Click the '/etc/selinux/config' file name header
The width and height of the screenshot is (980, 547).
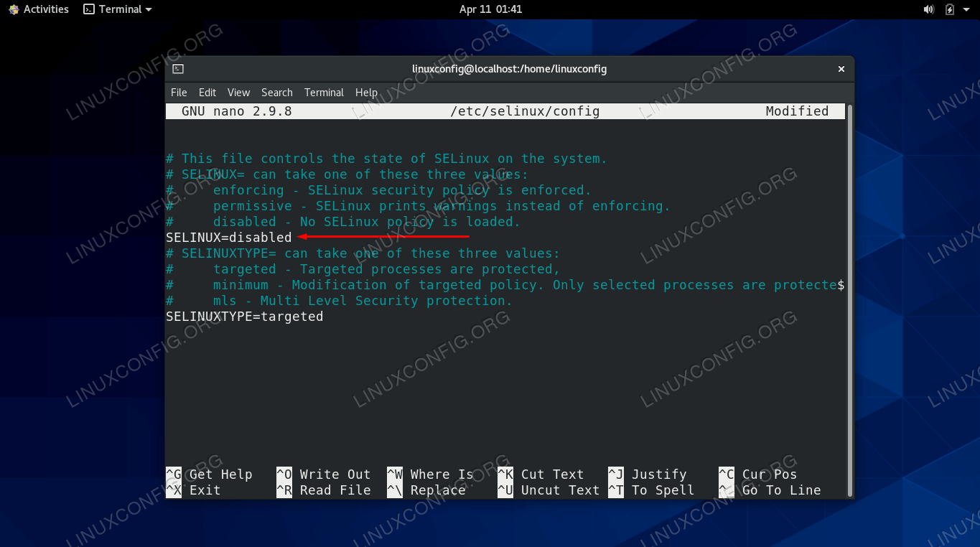click(525, 111)
